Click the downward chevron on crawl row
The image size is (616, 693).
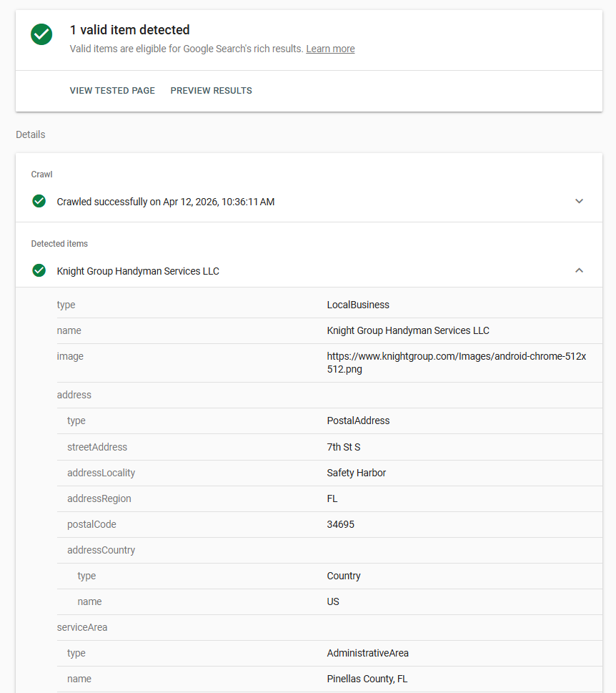pyautogui.click(x=579, y=201)
